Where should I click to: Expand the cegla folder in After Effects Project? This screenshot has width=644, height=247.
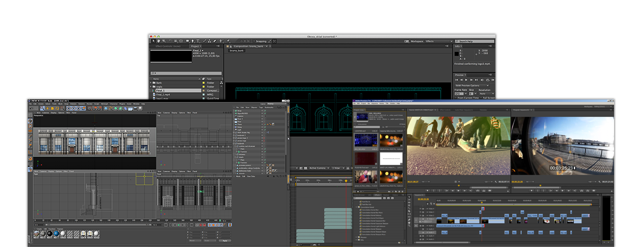[151, 86]
